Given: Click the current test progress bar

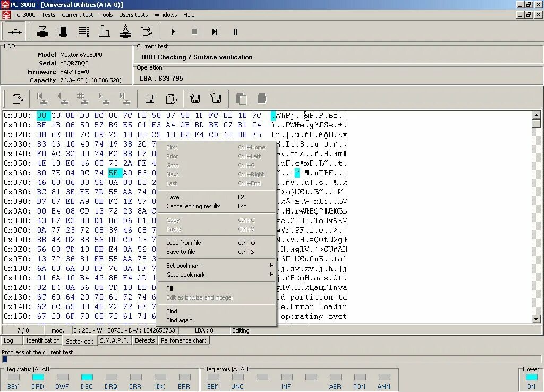Looking at the screenshot, I should 271,360.
